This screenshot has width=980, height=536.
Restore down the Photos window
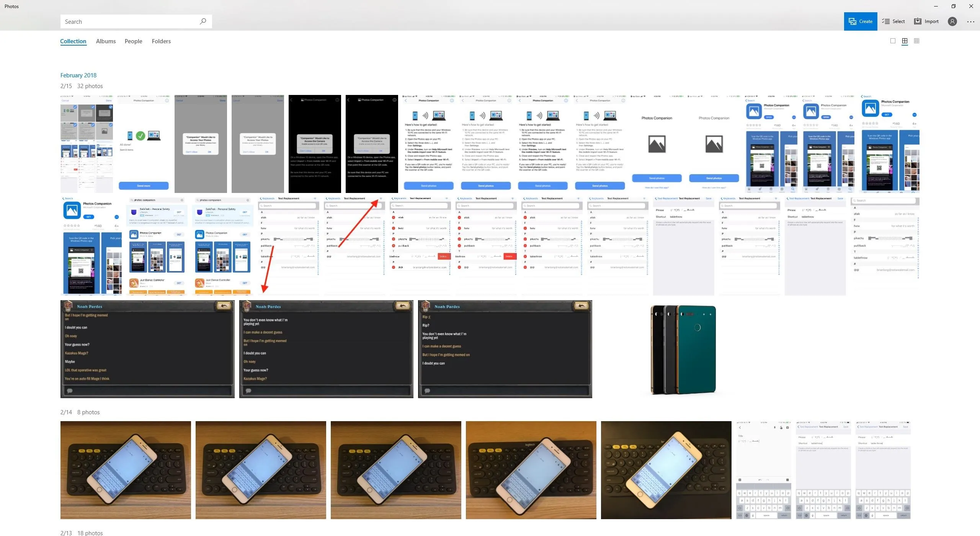(954, 6)
